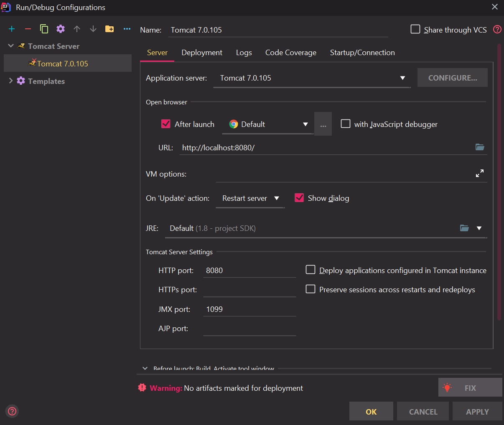This screenshot has height=425, width=504.
Task: Switch to the Deployment tab
Action: [x=202, y=53]
